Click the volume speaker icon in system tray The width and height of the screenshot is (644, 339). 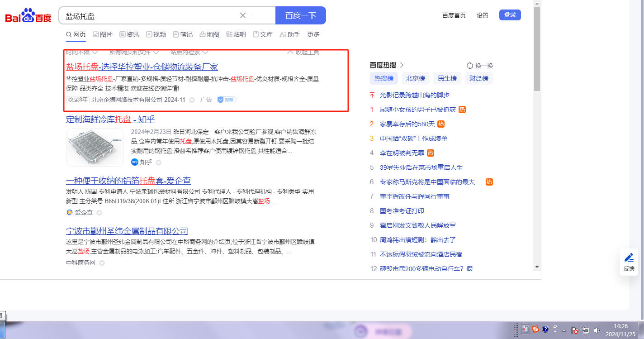point(597,330)
